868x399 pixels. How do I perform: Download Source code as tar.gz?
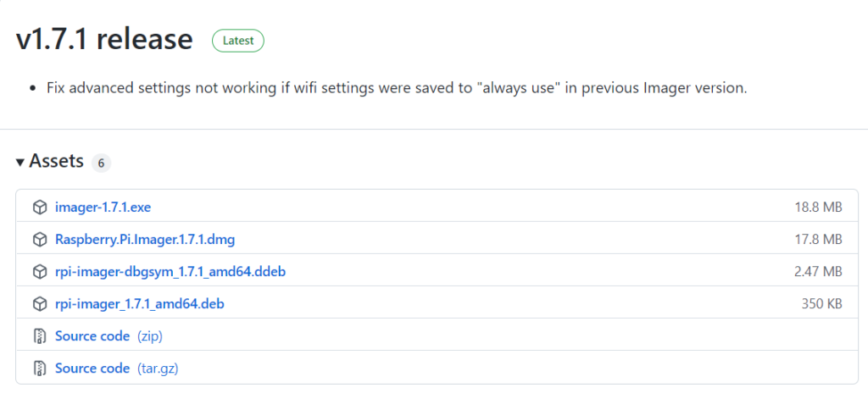[x=117, y=368]
